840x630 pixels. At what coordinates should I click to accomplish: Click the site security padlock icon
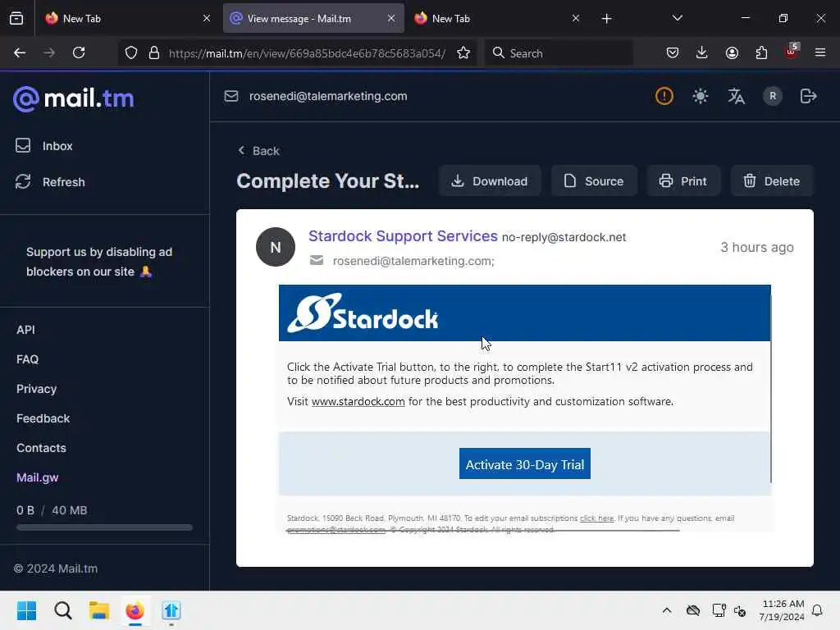pyautogui.click(x=154, y=52)
